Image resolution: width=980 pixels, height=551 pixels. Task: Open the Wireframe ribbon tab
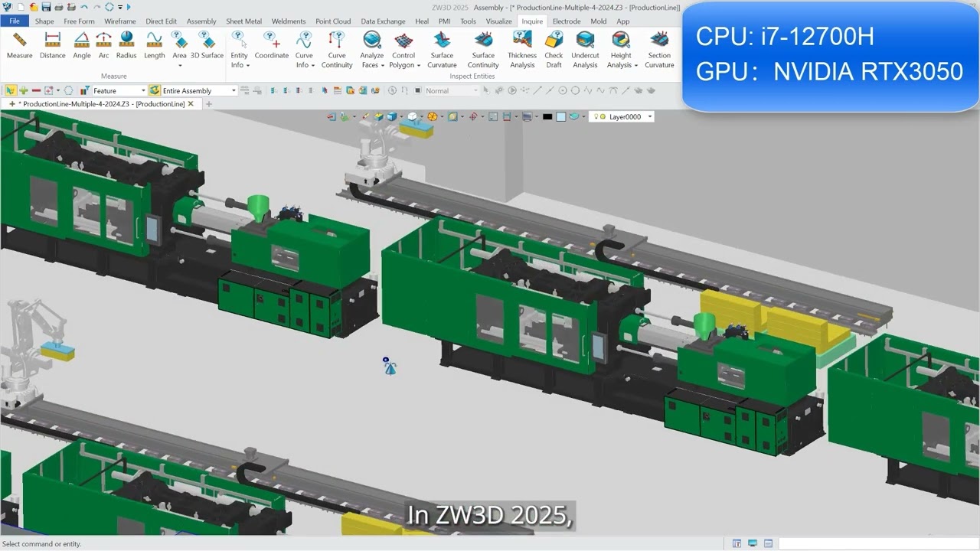(120, 21)
